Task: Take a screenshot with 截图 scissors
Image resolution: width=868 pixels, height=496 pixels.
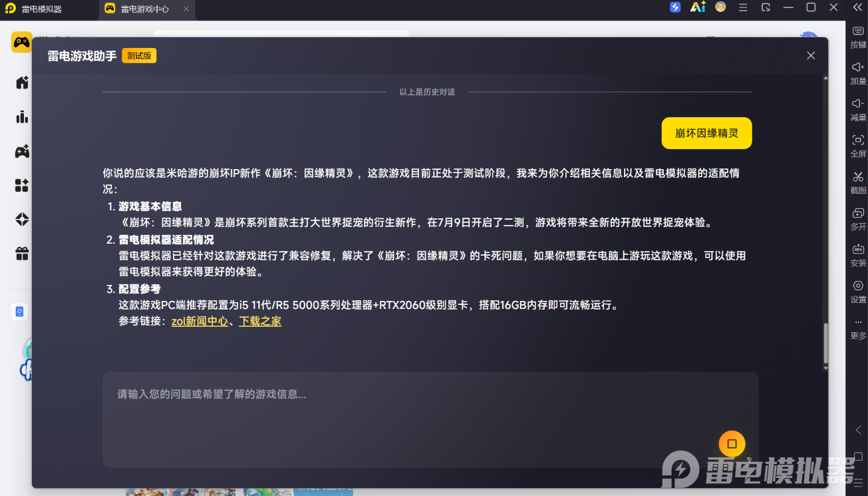Action: [x=858, y=183]
